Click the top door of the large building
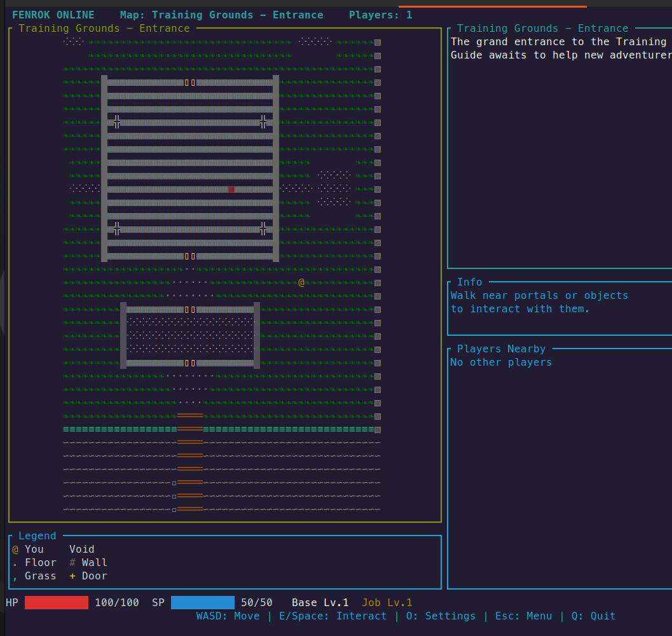672x636 pixels. [190, 83]
